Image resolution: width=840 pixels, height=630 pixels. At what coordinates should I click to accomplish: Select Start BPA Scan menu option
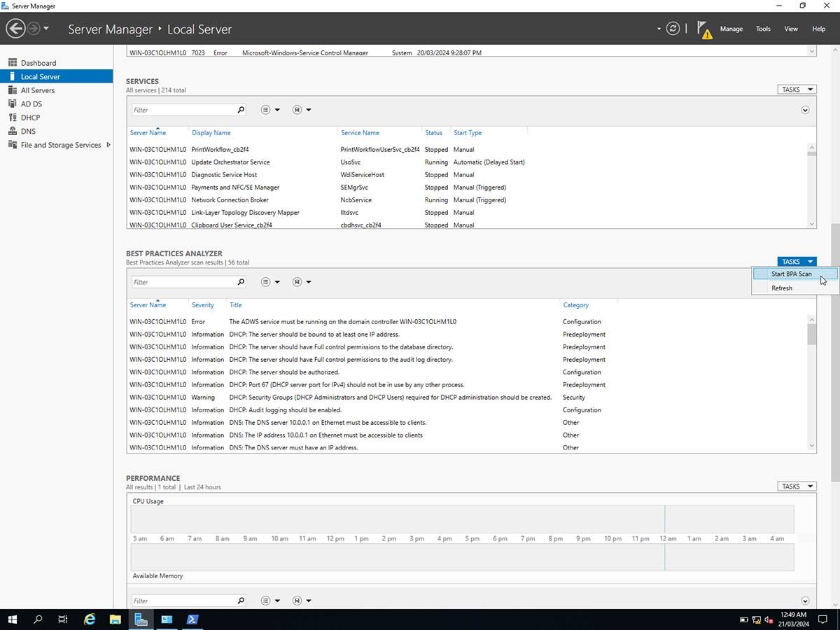pyautogui.click(x=791, y=274)
